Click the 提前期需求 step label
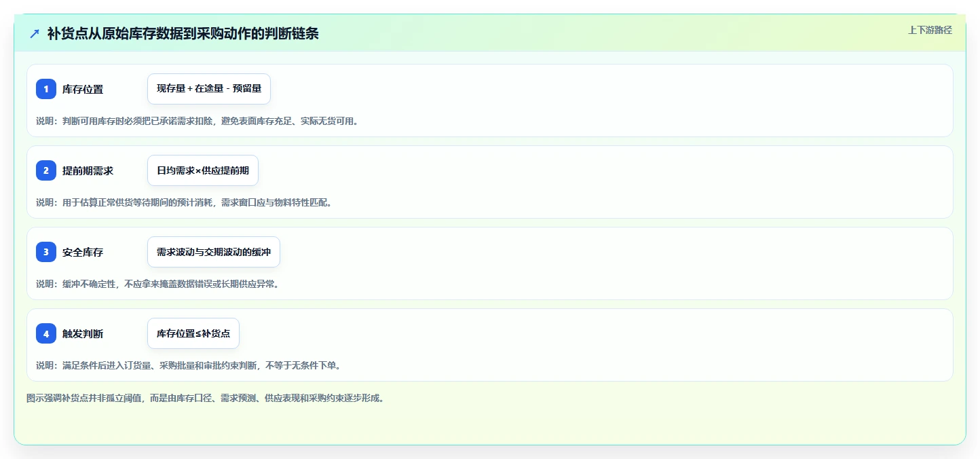The width and height of the screenshot is (980, 459). pos(88,170)
